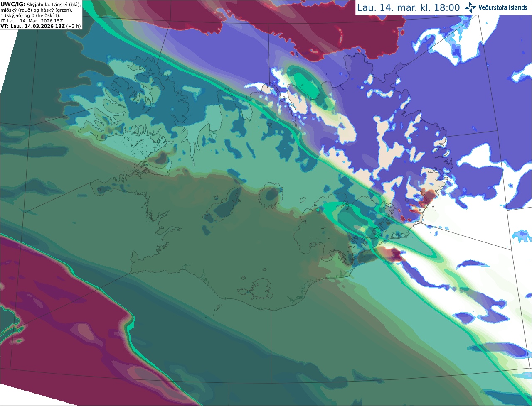This screenshot has width=532, height=406.
Task: Click the "1 (skýjað) og 0 (heiðskírt)." legend line
Action: [30, 15]
